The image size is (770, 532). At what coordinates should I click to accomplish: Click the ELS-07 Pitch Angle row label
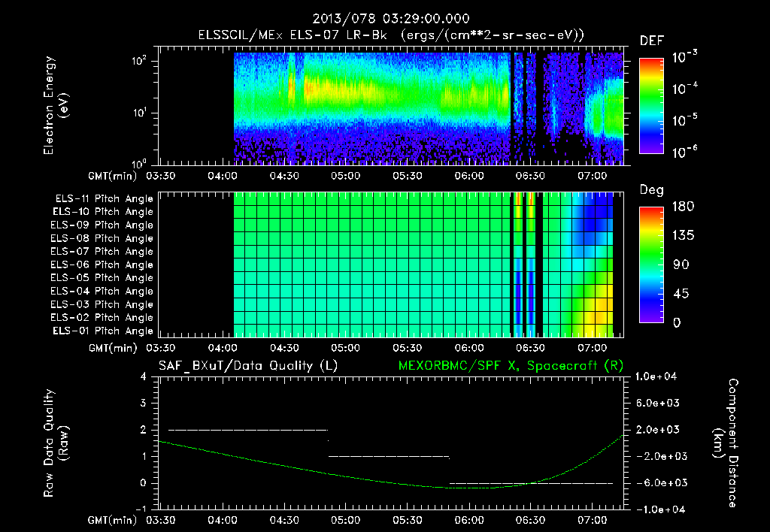tap(102, 252)
